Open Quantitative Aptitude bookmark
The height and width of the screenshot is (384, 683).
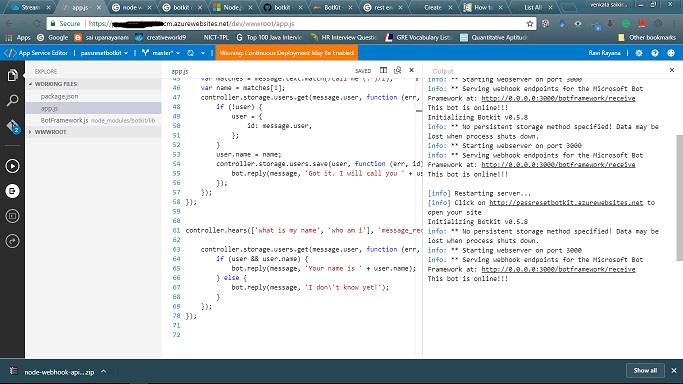click(494, 37)
